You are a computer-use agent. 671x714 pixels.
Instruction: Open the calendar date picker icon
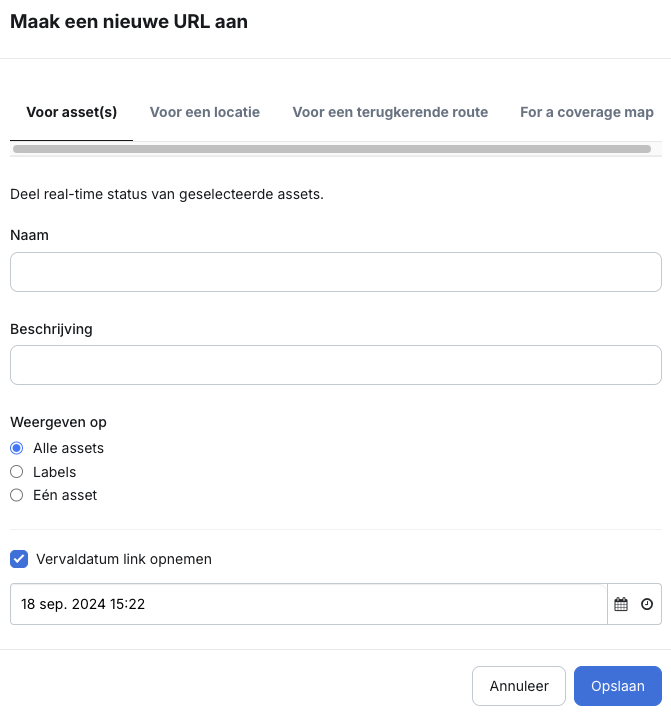pyautogui.click(x=621, y=604)
